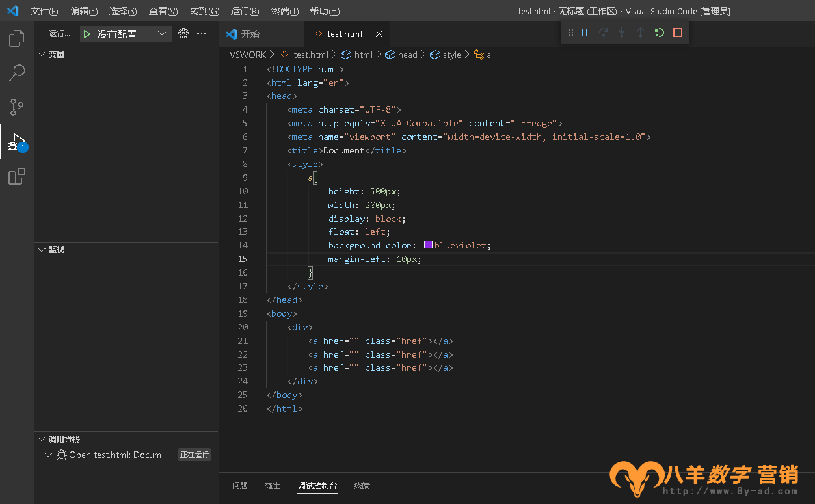Click the Document title text on line 7

click(x=344, y=150)
